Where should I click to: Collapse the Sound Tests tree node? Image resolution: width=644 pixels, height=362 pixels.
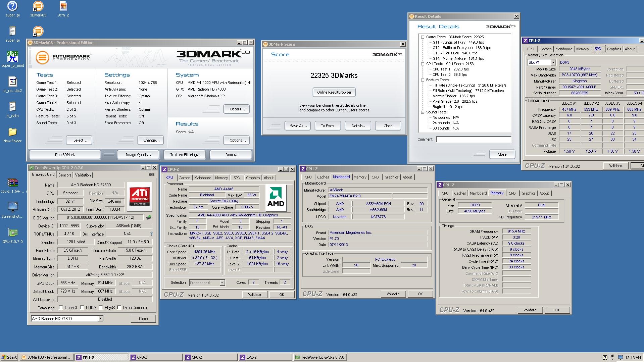[x=423, y=112]
